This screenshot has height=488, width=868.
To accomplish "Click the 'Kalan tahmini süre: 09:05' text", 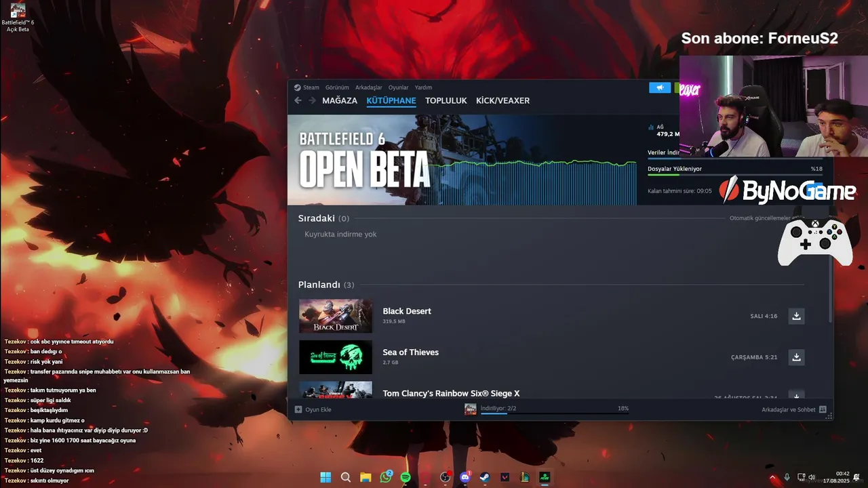I will [679, 191].
